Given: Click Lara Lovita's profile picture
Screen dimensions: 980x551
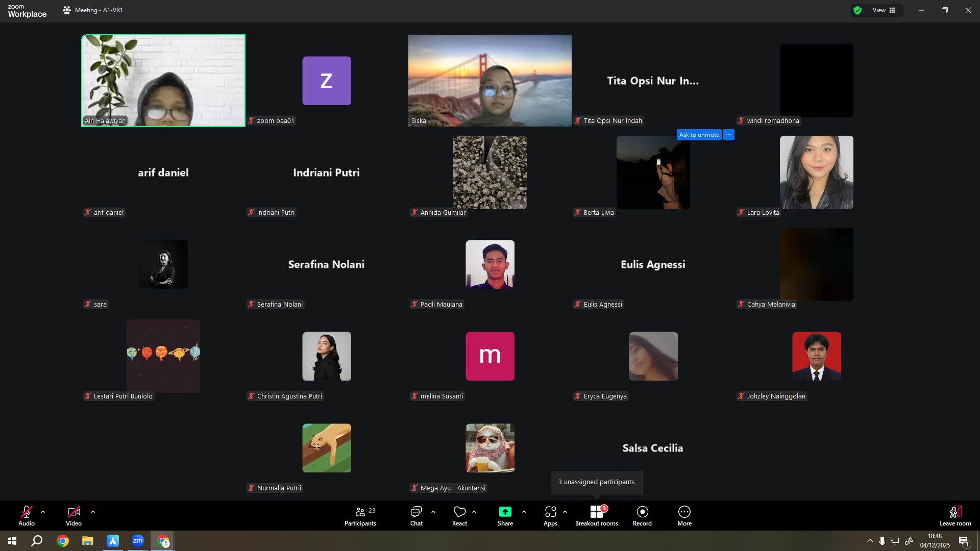Looking at the screenshot, I should tap(817, 172).
